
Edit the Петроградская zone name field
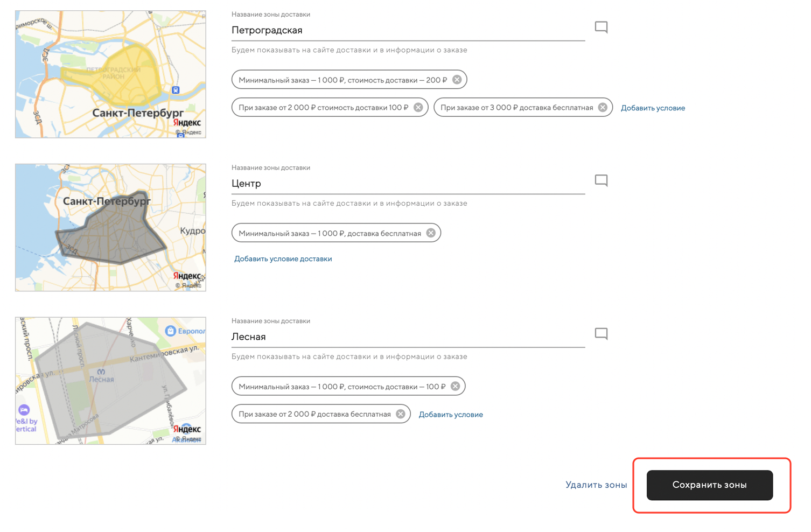(x=407, y=31)
